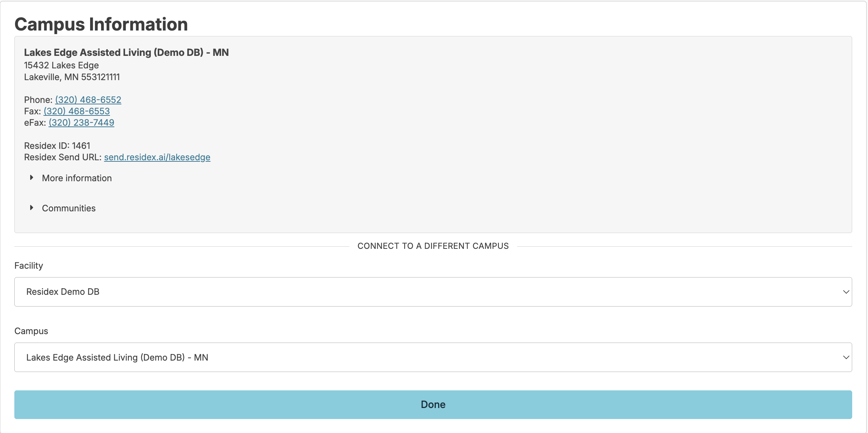Call phone number (320) 468-6552
The height and width of the screenshot is (433, 868).
[88, 100]
